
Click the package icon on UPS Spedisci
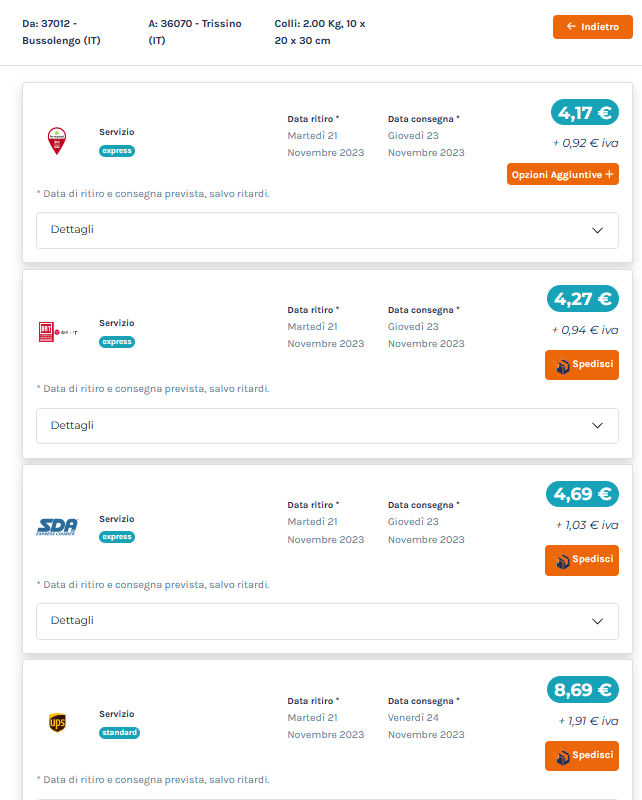coord(561,756)
